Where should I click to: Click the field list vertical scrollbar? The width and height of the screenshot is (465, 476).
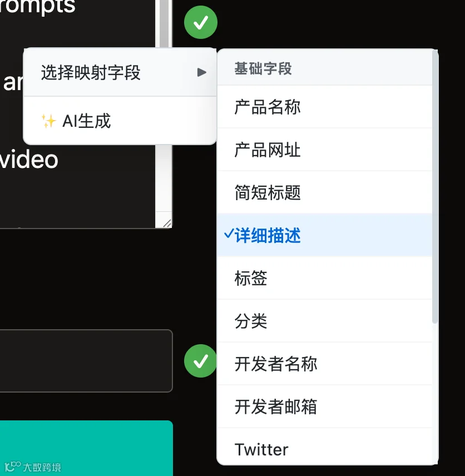click(435, 187)
